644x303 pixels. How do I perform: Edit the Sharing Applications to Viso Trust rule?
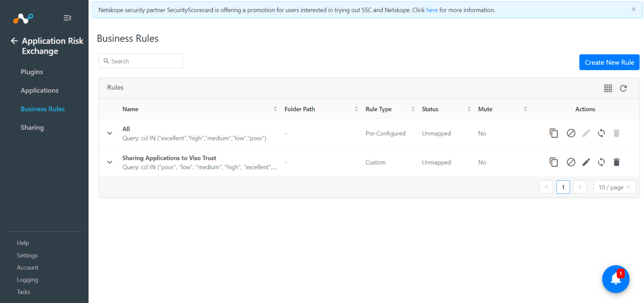[586, 162]
